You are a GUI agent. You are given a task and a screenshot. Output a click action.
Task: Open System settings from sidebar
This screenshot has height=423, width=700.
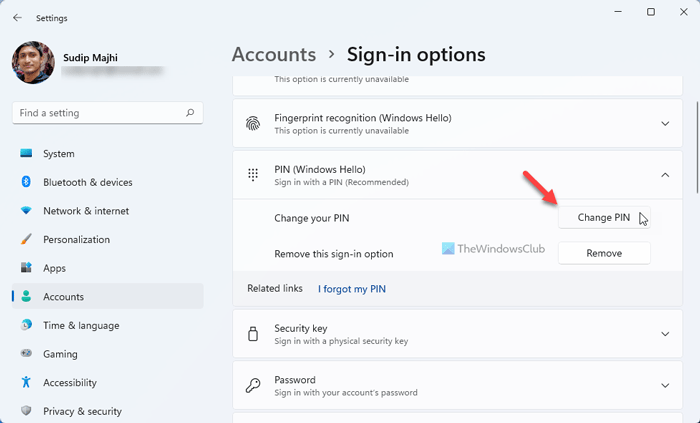click(59, 154)
